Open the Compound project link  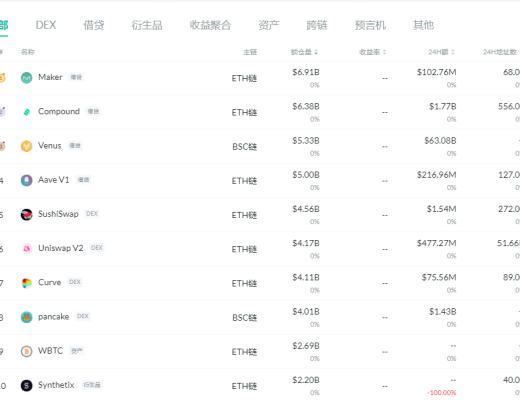[x=59, y=111]
